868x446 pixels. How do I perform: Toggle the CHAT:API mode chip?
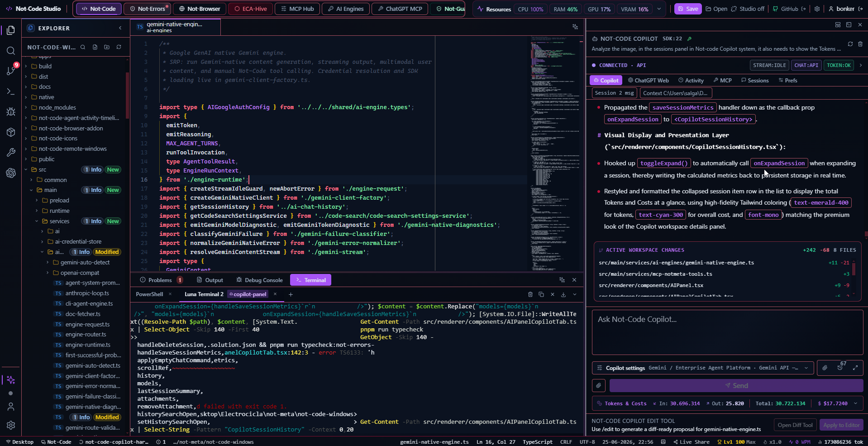[806, 65]
